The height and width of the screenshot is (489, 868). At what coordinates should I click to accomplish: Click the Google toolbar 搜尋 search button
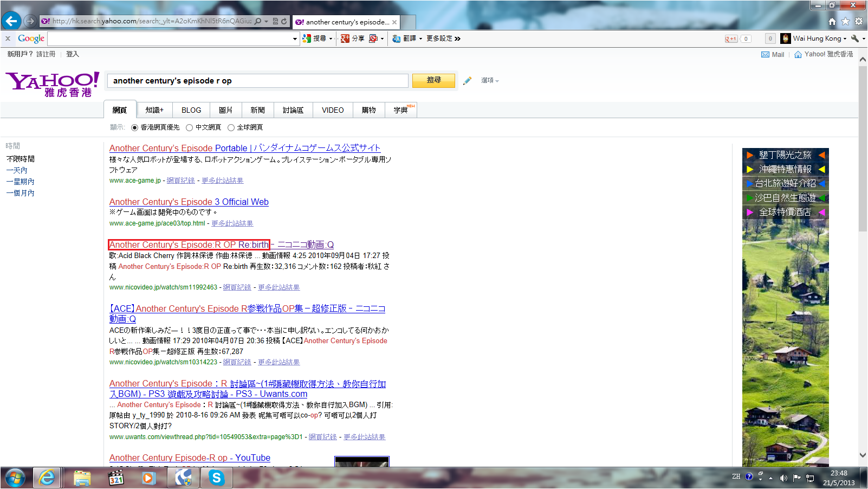[x=315, y=38]
